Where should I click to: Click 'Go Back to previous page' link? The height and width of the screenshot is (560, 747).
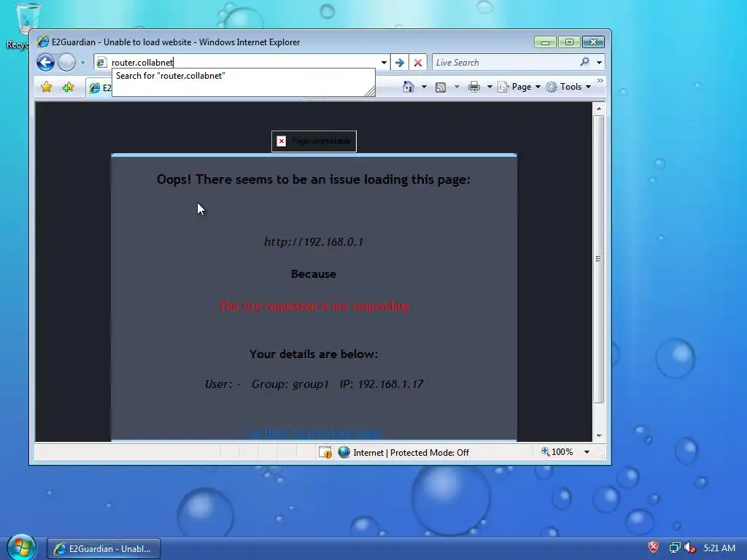click(314, 432)
